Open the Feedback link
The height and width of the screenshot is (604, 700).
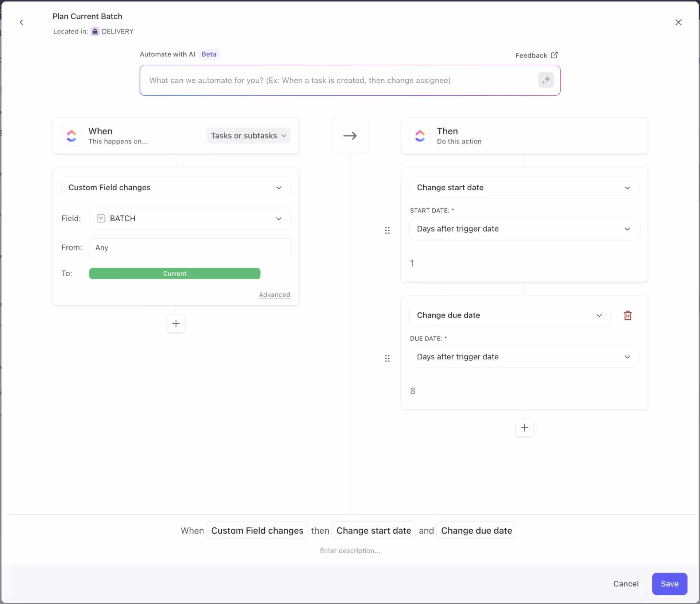pos(536,55)
